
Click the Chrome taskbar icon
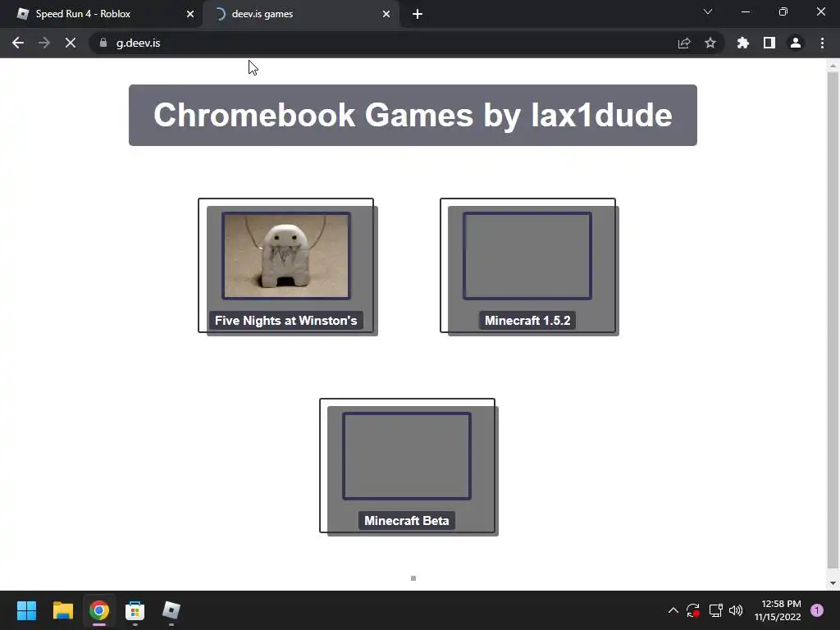tap(99, 610)
